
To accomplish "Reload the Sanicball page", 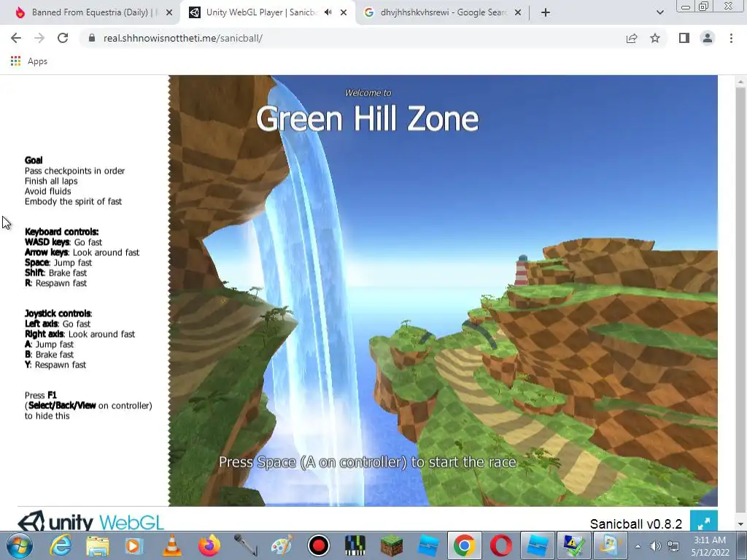I will [63, 38].
